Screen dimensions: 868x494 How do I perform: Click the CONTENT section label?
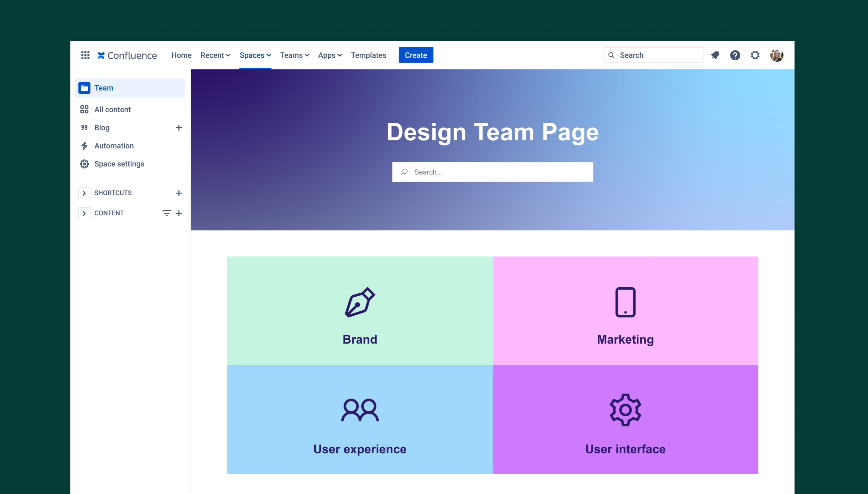tap(109, 213)
